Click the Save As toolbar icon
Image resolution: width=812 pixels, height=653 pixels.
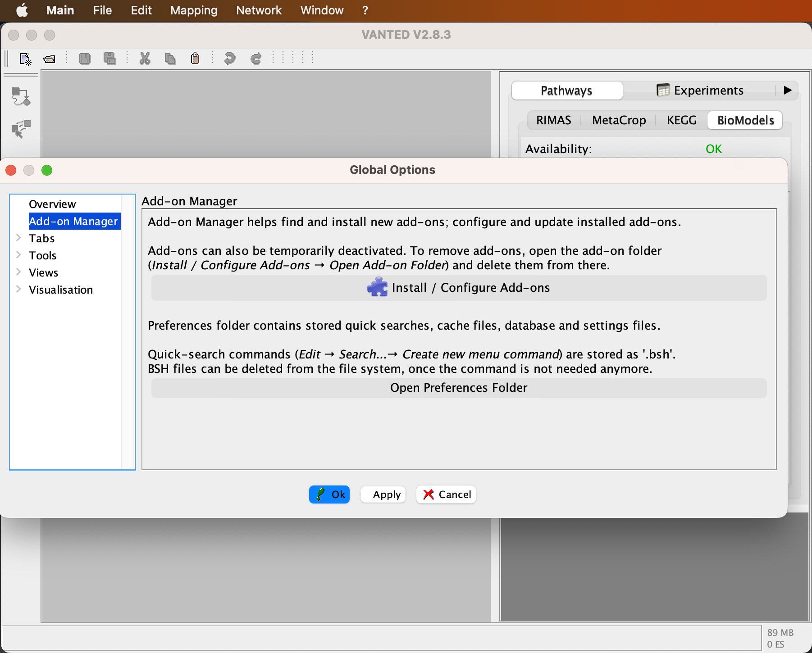pyautogui.click(x=109, y=59)
